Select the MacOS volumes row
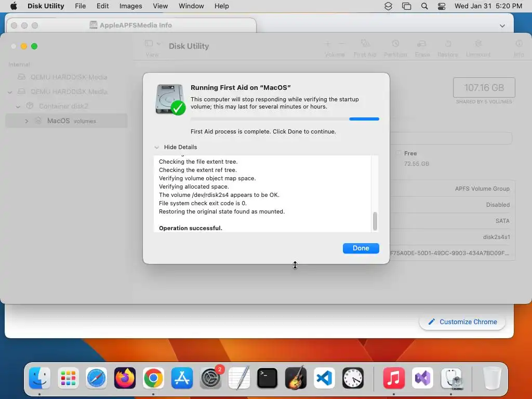This screenshot has width=532, height=399. click(66, 121)
